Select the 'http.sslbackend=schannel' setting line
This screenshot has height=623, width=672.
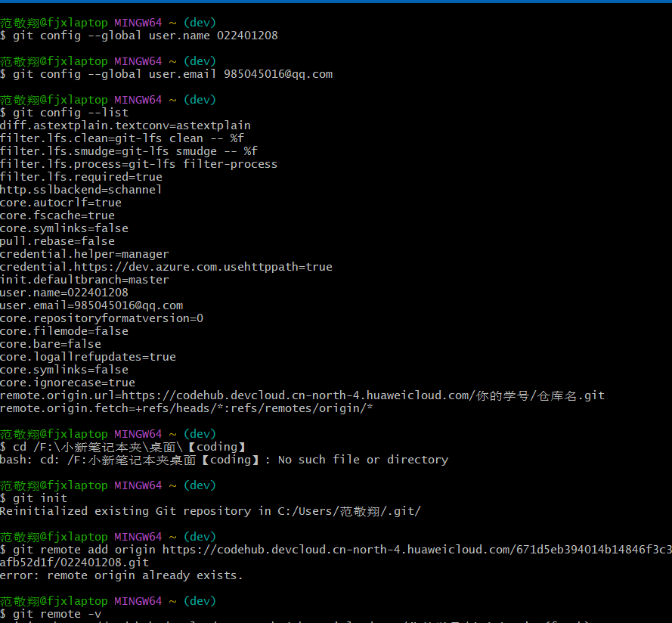click(x=81, y=190)
